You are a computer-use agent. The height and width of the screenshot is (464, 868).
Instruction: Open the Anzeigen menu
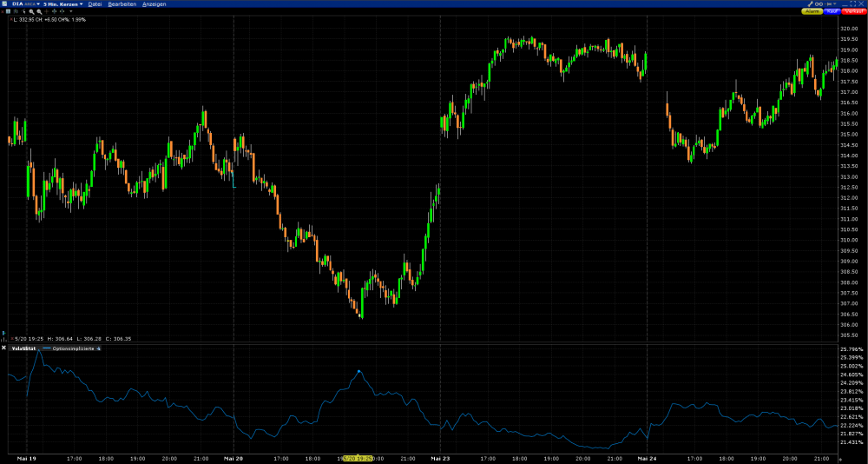(154, 3)
